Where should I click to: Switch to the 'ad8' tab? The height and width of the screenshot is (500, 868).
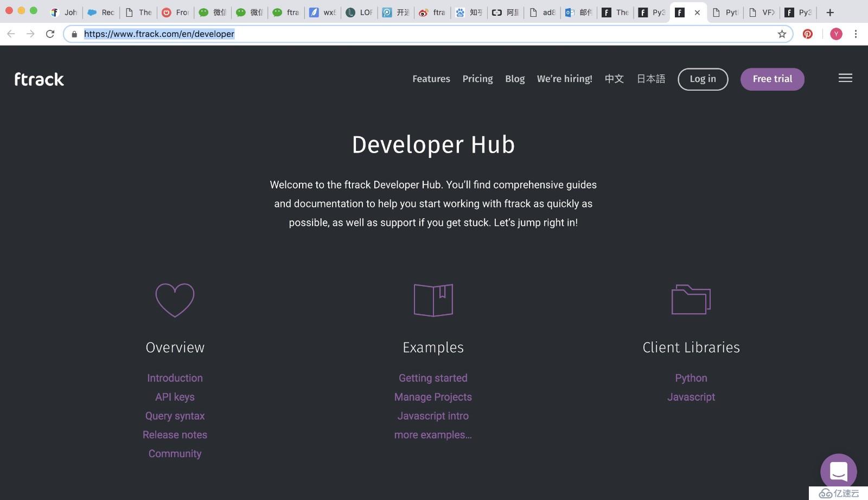coord(542,12)
